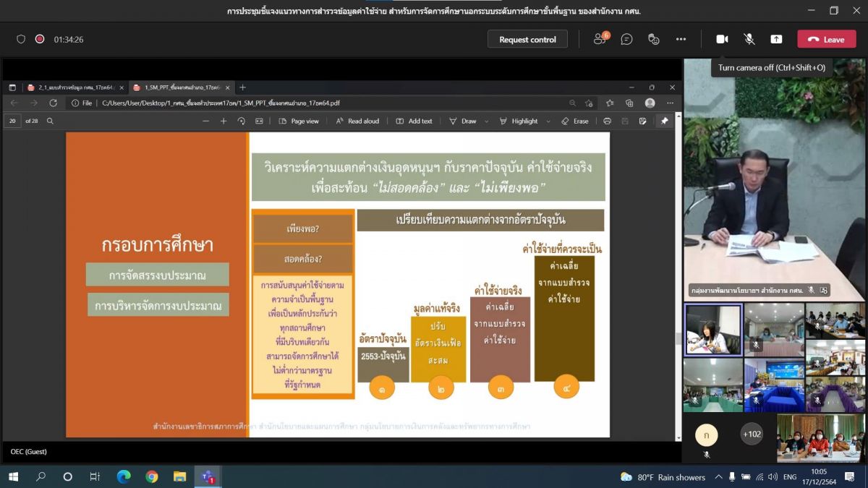Start Read aloud for the PDF
The height and width of the screenshot is (488, 868).
[x=357, y=121]
